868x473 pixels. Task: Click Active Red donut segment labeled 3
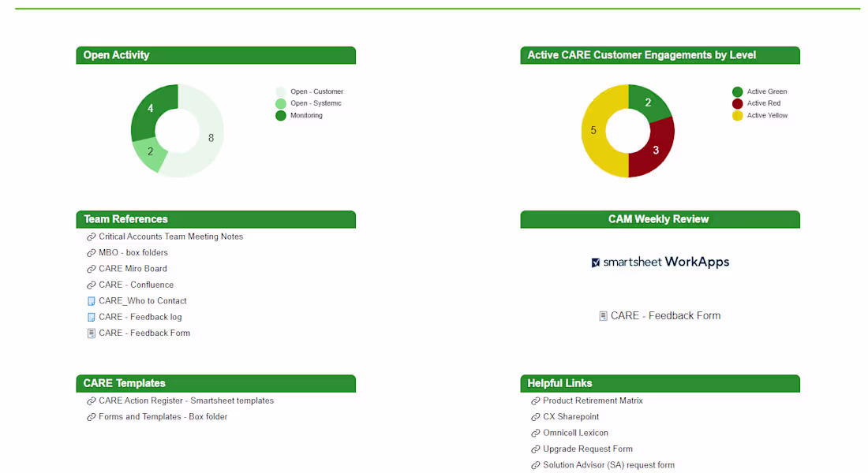point(656,151)
